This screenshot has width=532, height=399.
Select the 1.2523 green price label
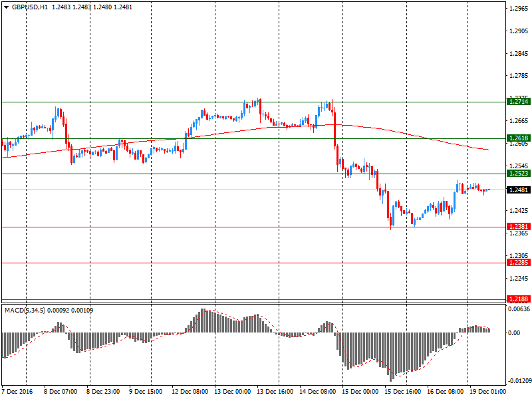tap(519, 174)
